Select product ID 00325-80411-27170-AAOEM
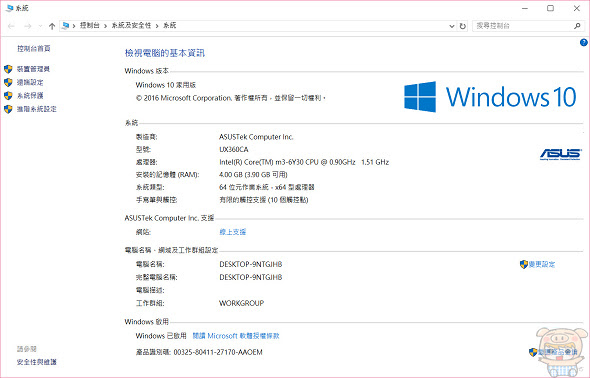The width and height of the screenshot is (590, 378). click(x=218, y=352)
